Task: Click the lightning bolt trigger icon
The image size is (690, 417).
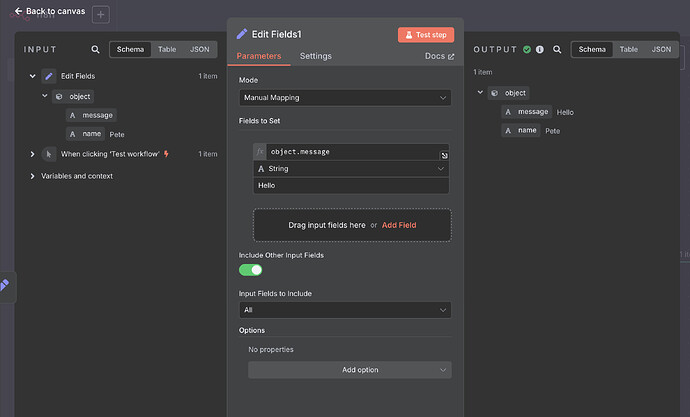Action: [166, 154]
